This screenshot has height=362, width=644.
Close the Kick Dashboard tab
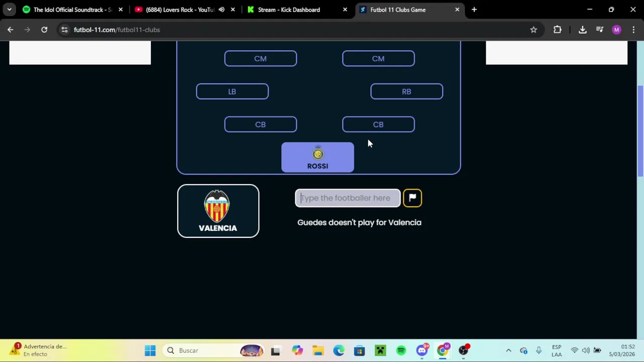pyautogui.click(x=345, y=10)
